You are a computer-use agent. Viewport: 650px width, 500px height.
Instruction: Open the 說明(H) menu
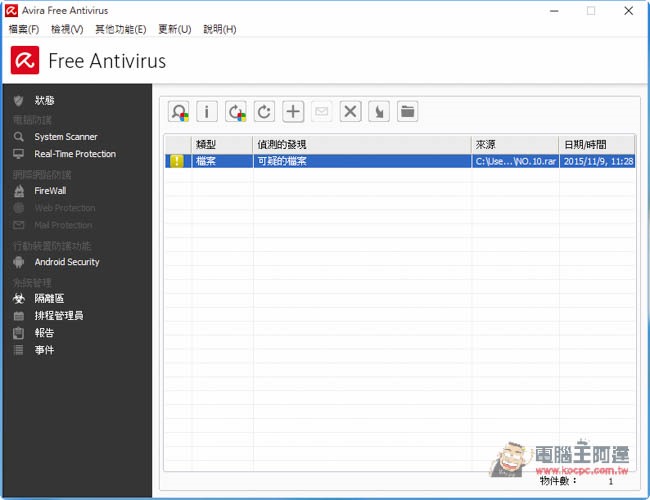(x=220, y=29)
